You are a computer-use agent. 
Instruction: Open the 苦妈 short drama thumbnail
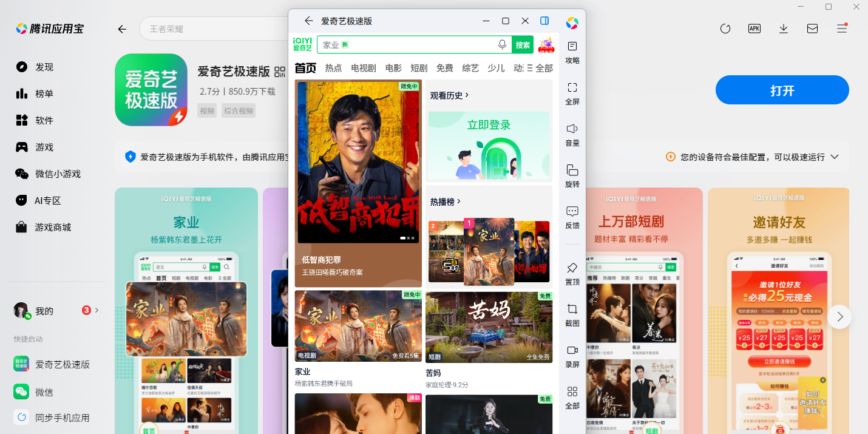coord(489,327)
